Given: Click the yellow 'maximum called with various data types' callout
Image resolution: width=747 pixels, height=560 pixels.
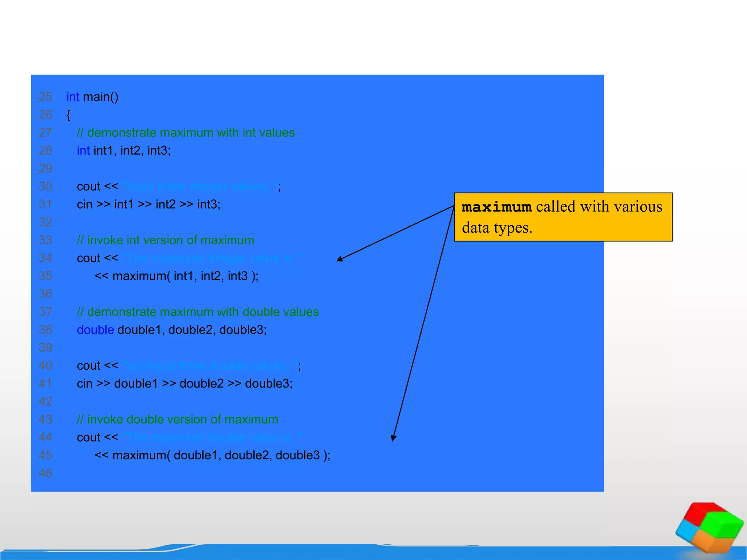Looking at the screenshot, I should point(563,217).
